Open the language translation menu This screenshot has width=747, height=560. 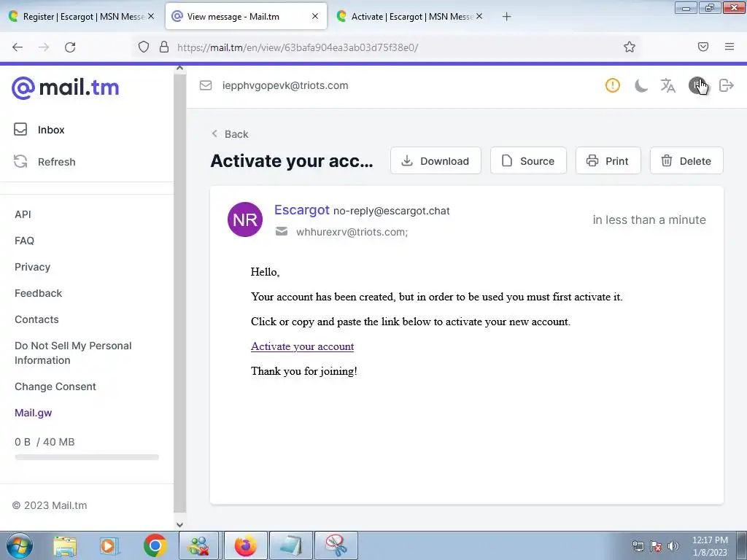tap(668, 86)
